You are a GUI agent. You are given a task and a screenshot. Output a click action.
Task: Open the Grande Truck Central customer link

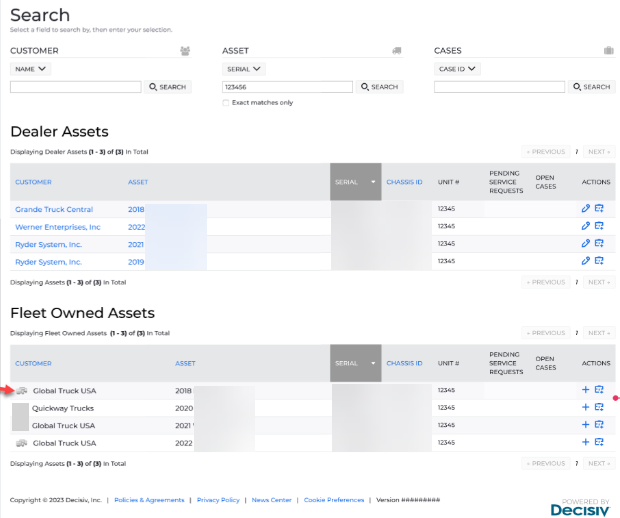54,209
